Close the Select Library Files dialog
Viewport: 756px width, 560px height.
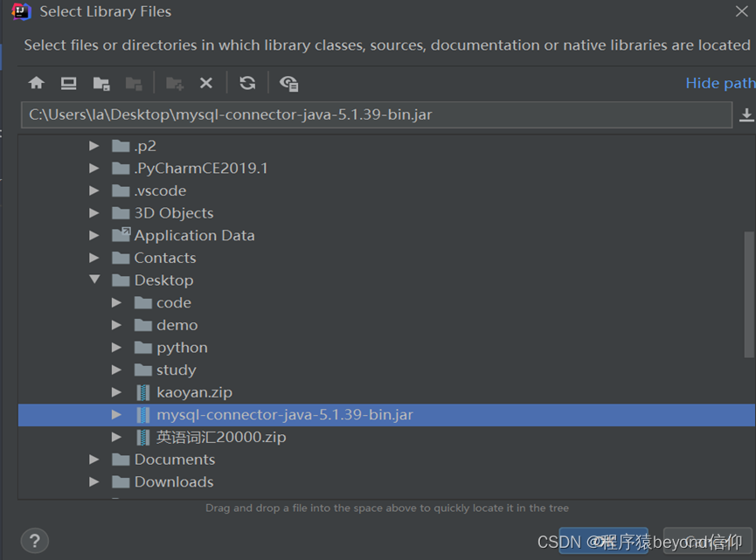[741, 11]
